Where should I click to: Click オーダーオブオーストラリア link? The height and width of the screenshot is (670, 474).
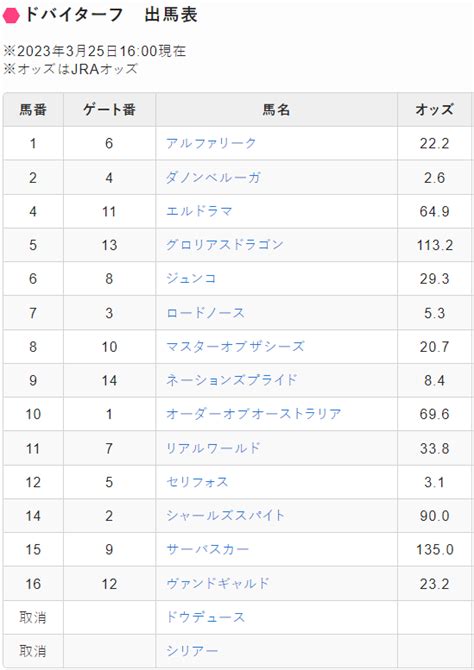(x=253, y=414)
